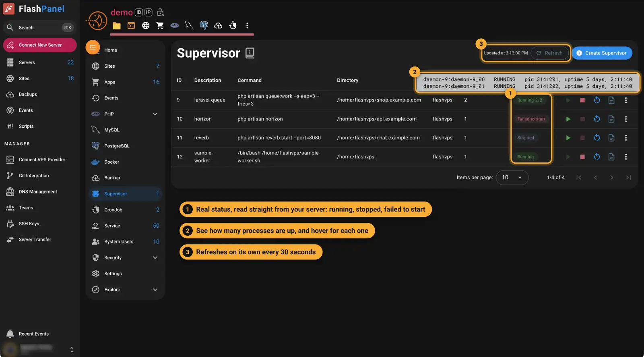Open the server toolbar more options menu
The height and width of the screenshot is (357, 644).
(247, 26)
